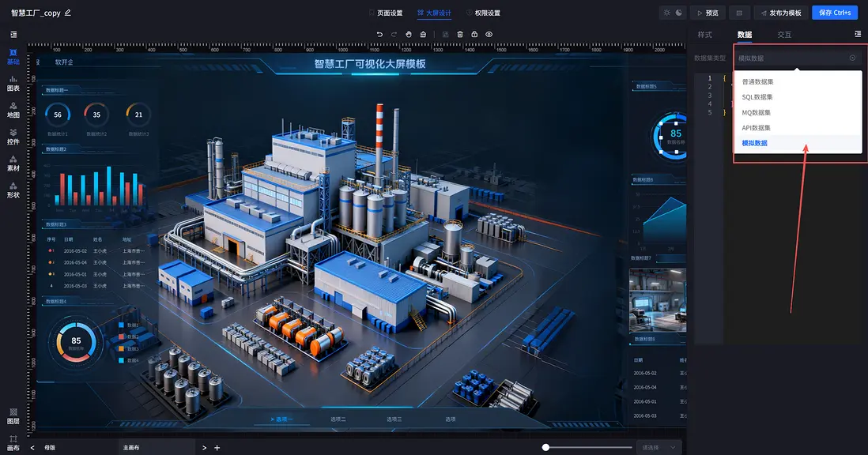Image resolution: width=868 pixels, height=455 pixels.
Task: Click the project name 智慧工厂_copy
Action: pyautogui.click(x=36, y=13)
